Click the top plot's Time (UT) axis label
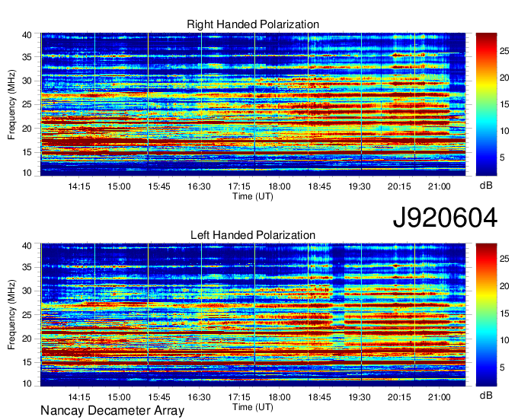 [x=253, y=196]
